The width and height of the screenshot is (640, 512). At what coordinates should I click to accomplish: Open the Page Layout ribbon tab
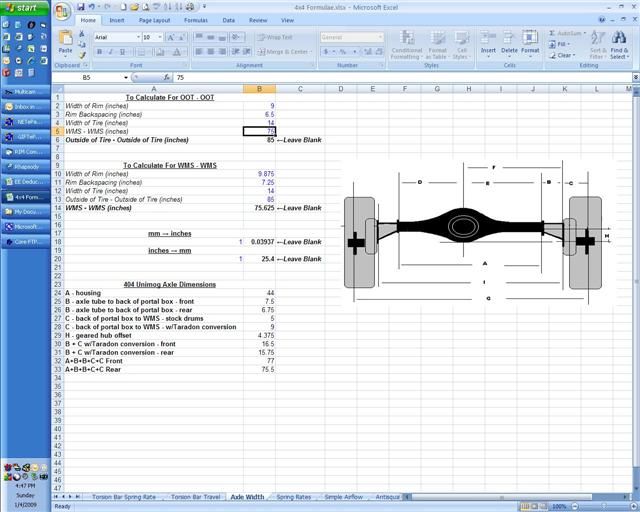coord(154,20)
